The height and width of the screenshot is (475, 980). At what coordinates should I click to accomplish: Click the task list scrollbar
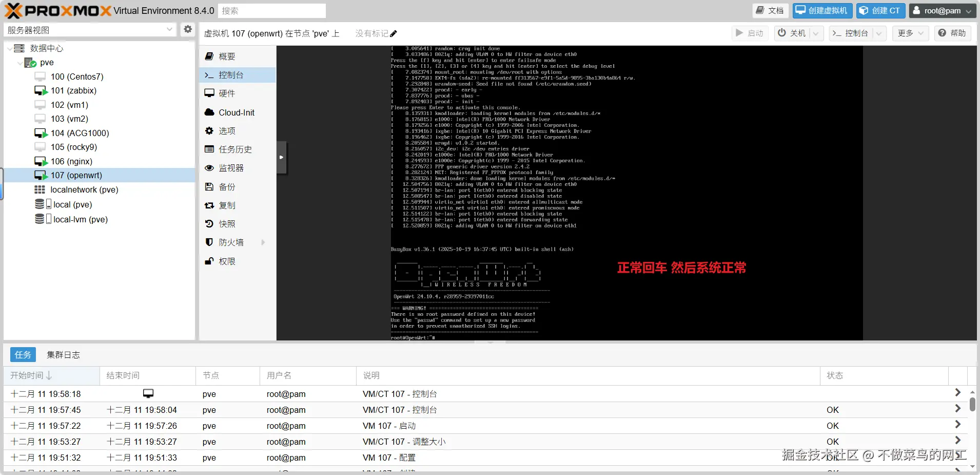972,404
